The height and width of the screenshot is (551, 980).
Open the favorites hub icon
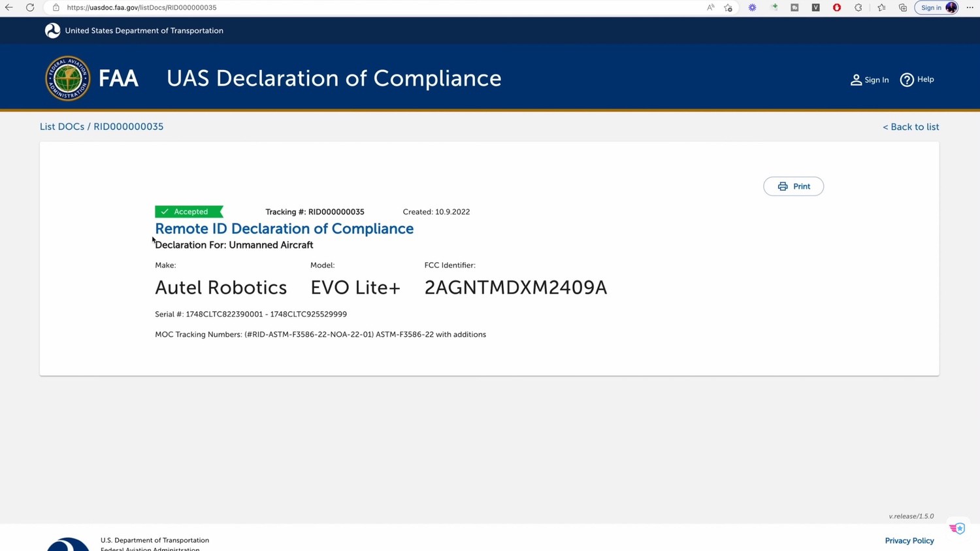tap(881, 7)
